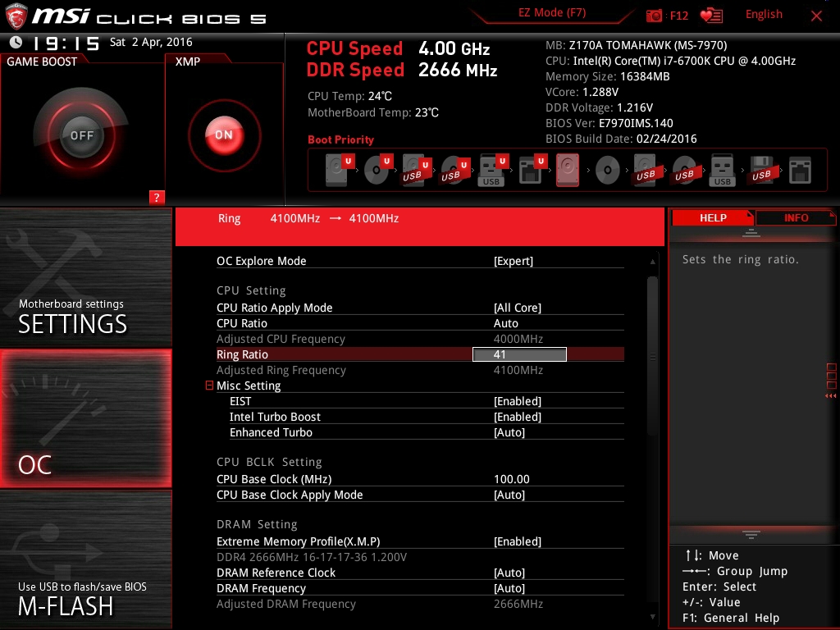Click the UEFI USB key boot icon
This screenshot has height=630, width=840.
(493, 170)
